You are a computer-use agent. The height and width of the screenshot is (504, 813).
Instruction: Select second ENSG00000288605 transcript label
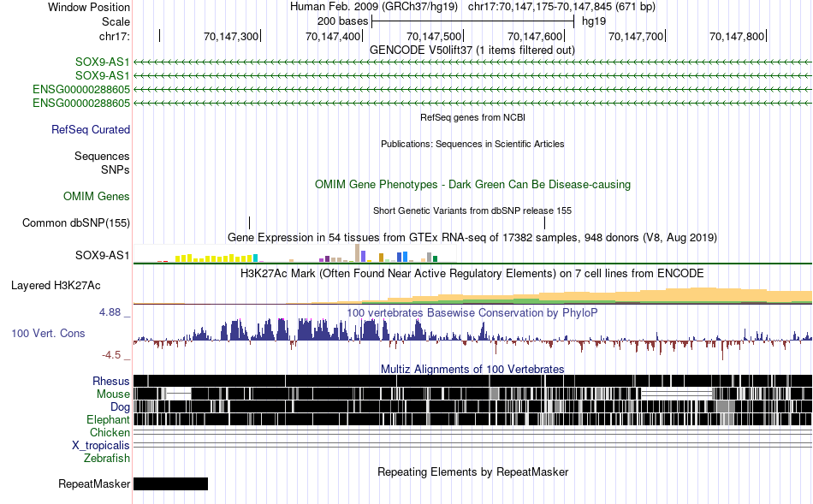point(81,103)
